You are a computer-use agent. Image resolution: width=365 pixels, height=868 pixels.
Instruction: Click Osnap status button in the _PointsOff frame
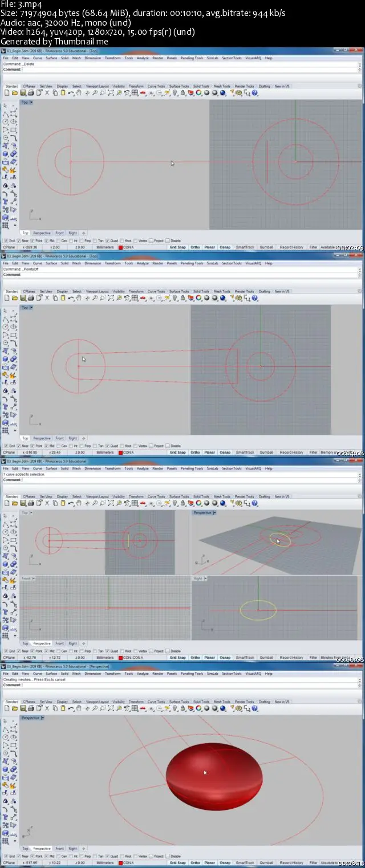coord(226,453)
